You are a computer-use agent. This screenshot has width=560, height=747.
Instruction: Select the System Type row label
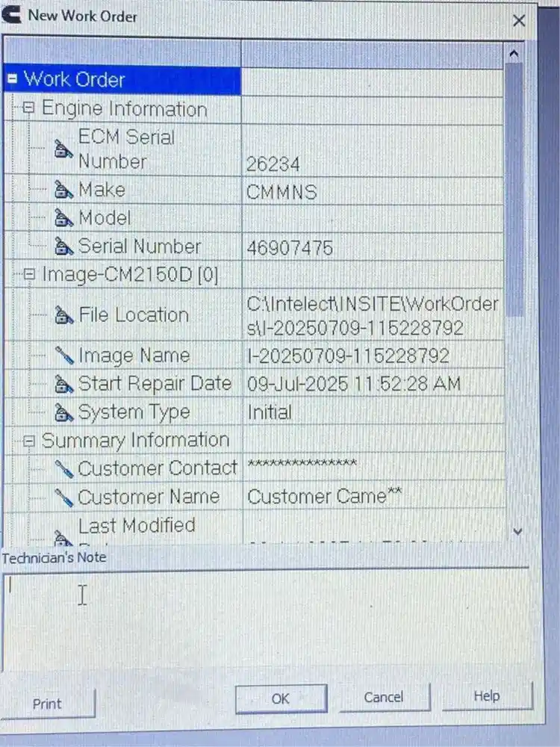pyautogui.click(x=134, y=412)
